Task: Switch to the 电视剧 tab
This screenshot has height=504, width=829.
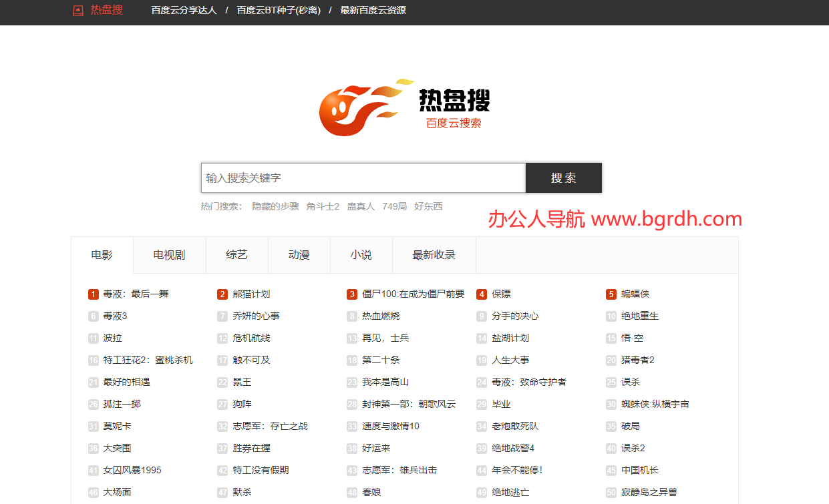Action: click(169, 255)
